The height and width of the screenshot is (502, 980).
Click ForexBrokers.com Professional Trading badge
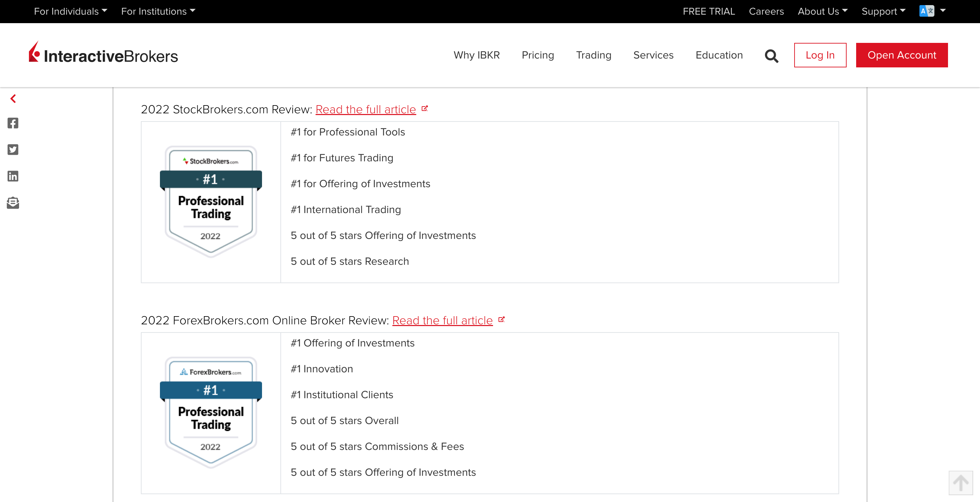(x=211, y=412)
